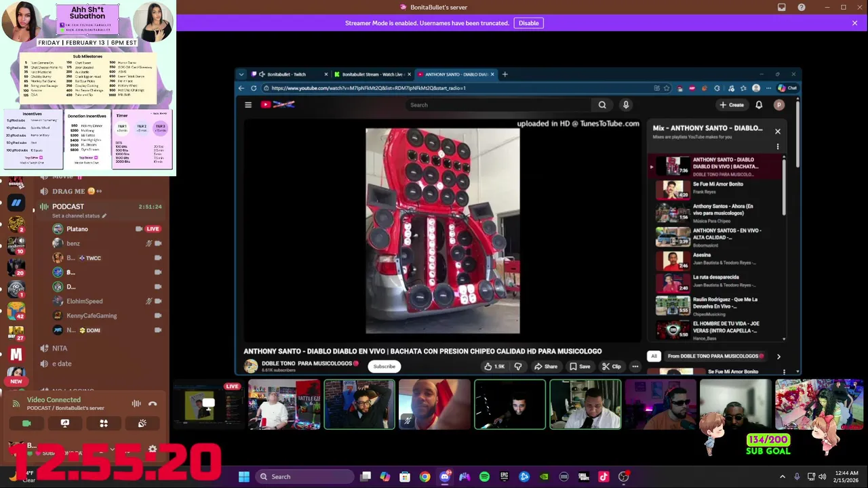Save the video to a playlist

pyautogui.click(x=580, y=367)
